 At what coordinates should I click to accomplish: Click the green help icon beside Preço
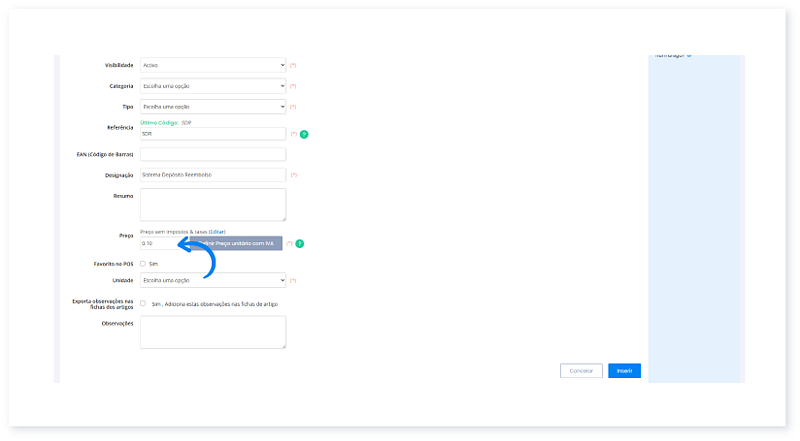click(x=299, y=243)
